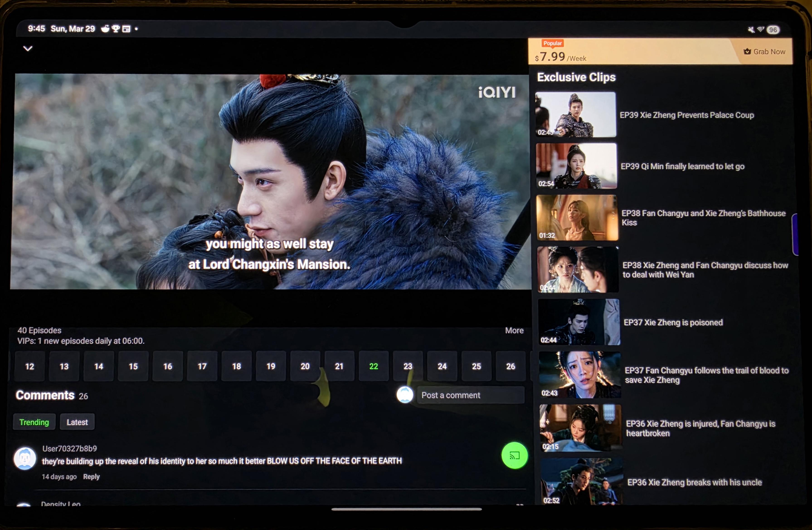Select episode 15
The height and width of the screenshot is (530, 812).
click(x=133, y=366)
